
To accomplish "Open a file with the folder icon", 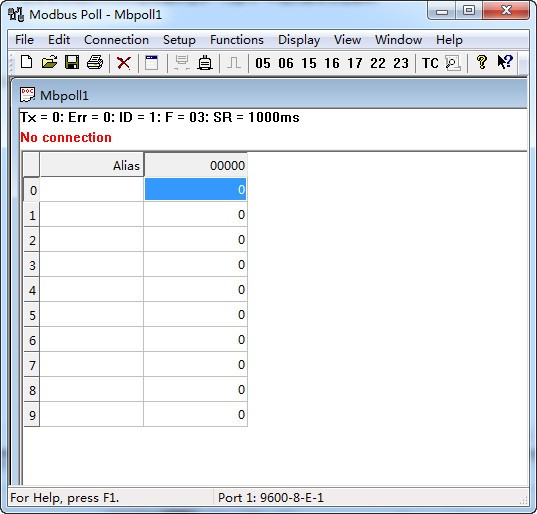I will (x=49, y=63).
